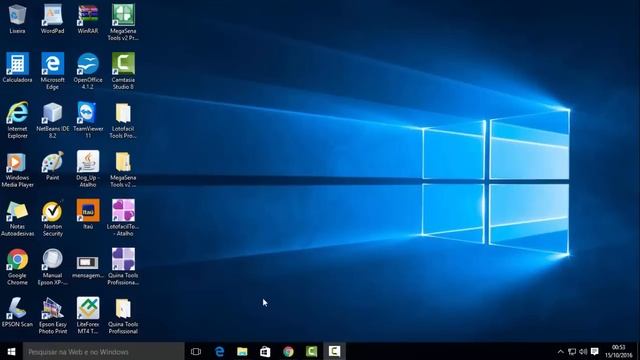The height and width of the screenshot is (360, 640).
Task: Open WordPad desktop shortcut
Action: pyautogui.click(x=52, y=15)
